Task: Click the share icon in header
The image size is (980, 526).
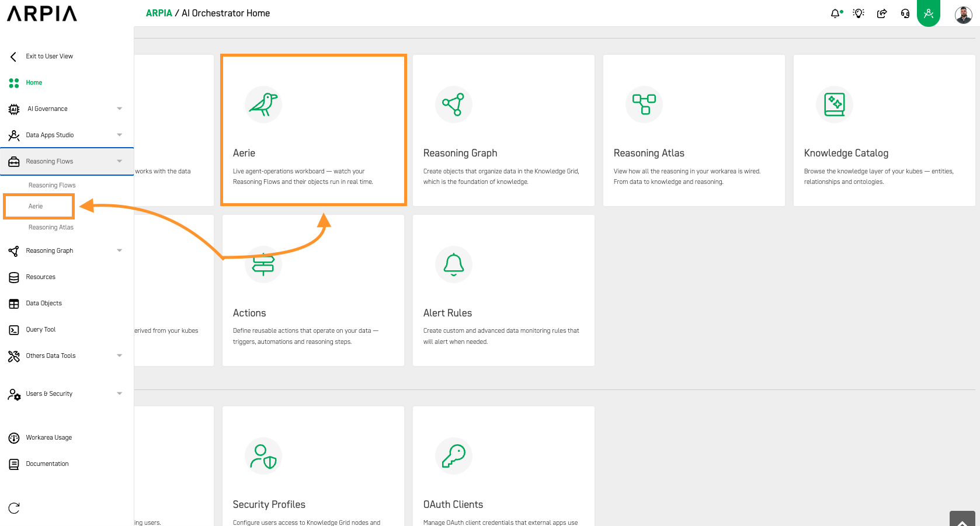Action: [x=882, y=13]
